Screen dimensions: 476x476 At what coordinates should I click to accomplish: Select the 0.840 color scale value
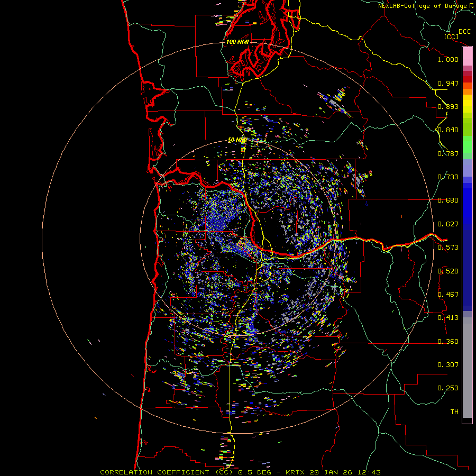[448, 130]
